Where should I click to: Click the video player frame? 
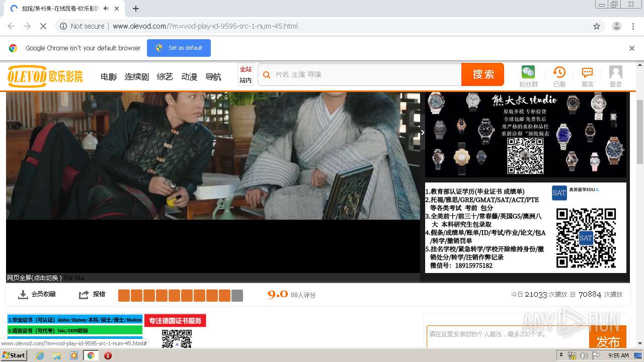pyautogui.click(x=213, y=184)
